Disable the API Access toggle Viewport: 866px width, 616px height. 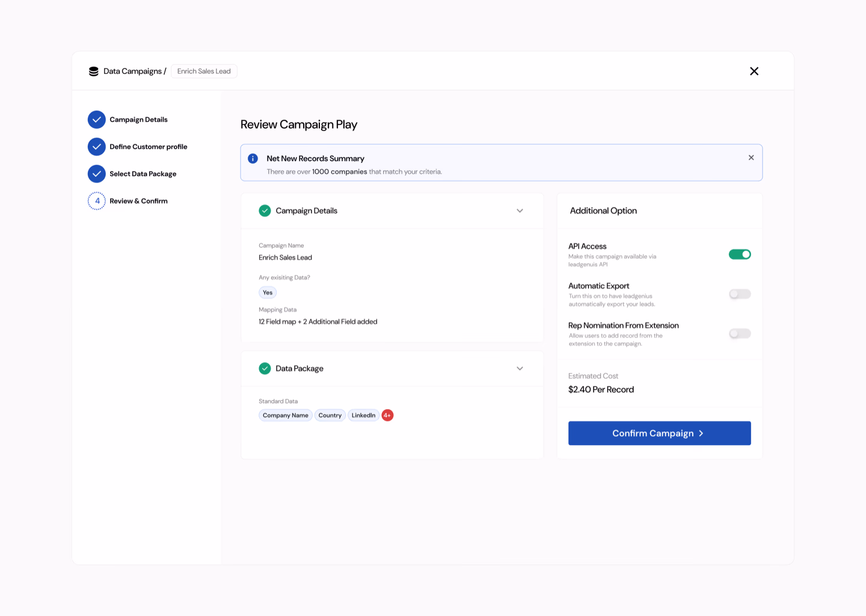[x=740, y=254]
